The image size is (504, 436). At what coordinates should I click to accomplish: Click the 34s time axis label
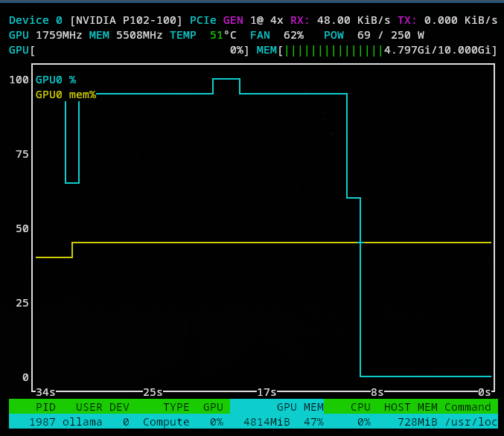(x=45, y=392)
